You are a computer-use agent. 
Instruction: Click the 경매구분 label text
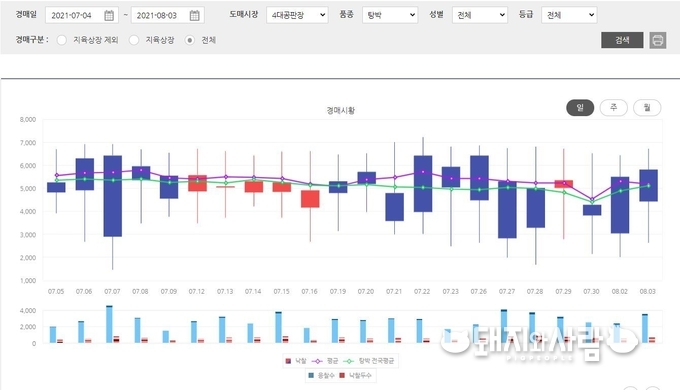(32, 40)
